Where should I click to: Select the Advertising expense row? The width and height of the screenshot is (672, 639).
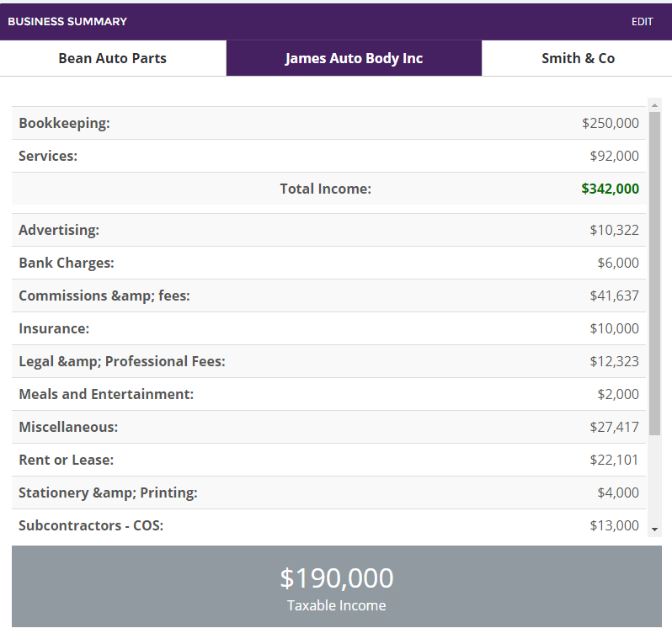click(328, 230)
